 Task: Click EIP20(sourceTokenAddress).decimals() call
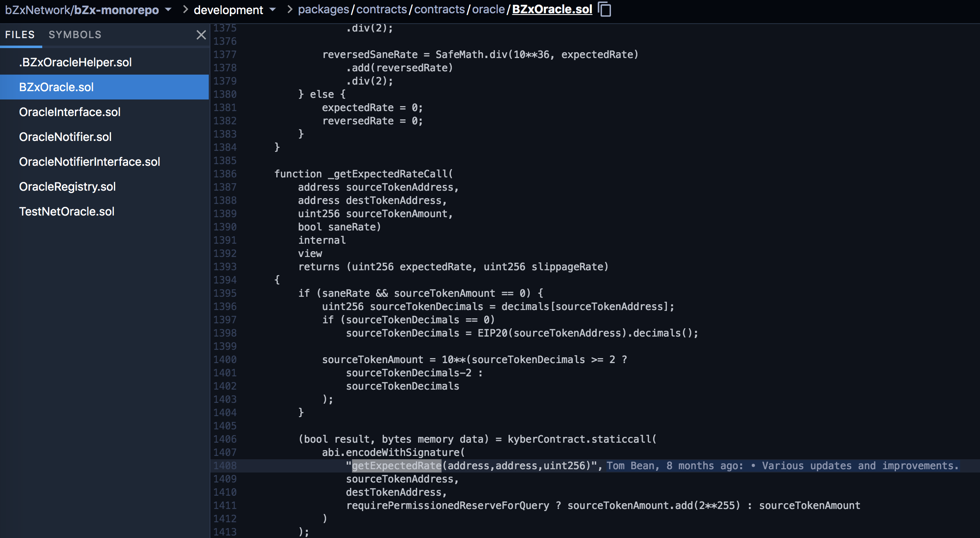585,333
